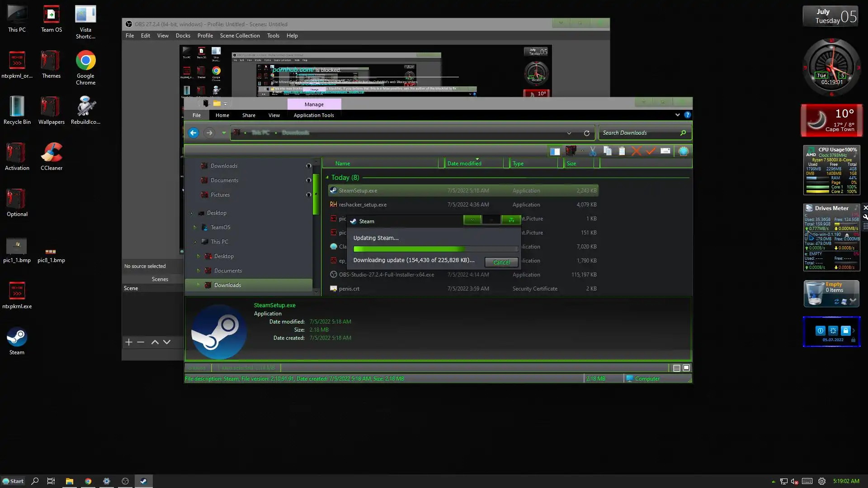The image size is (868, 488).
Task: Switch to Details view in status bar
Action: tap(676, 368)
